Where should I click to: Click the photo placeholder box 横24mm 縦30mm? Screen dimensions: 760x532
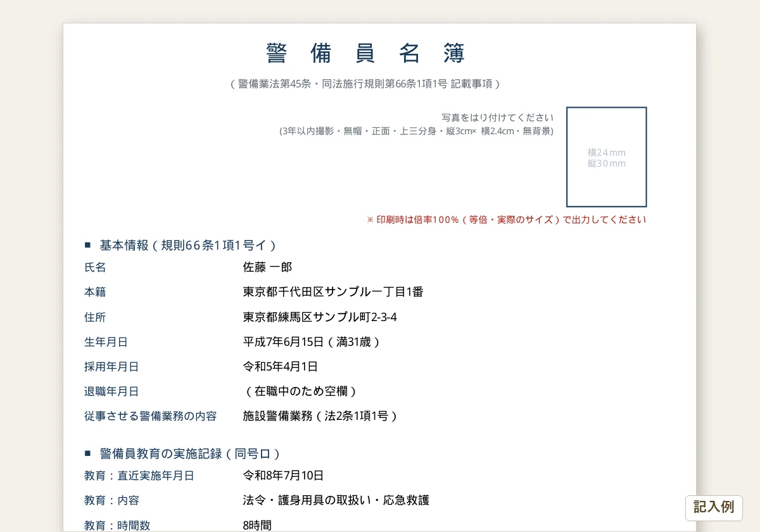[x=606, y=157]
